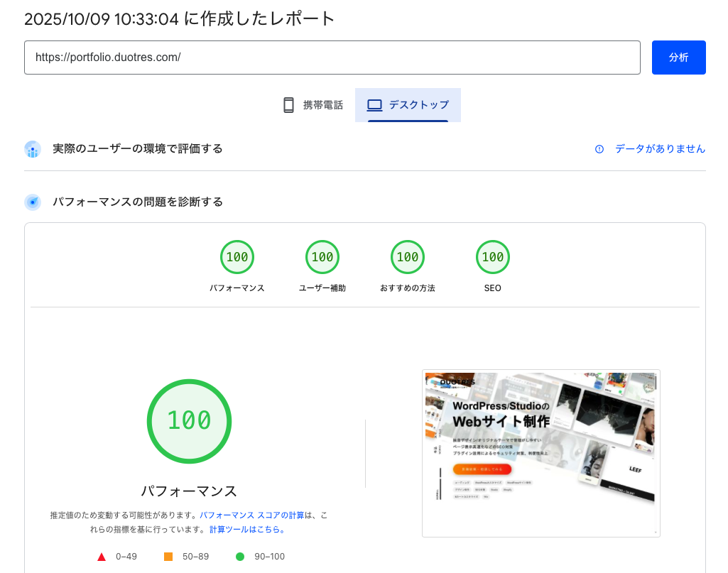Click the info icon beside データがありません

(599, 149)
